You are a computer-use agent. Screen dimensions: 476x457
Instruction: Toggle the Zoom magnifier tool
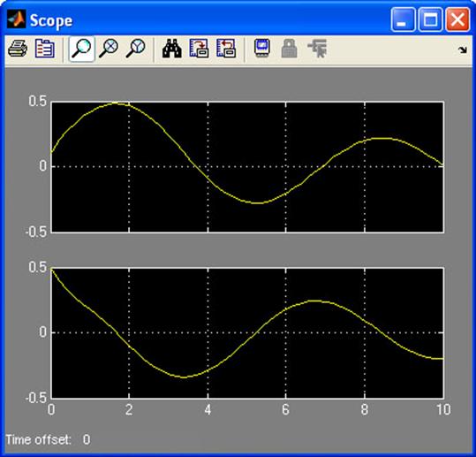point(81,49)
